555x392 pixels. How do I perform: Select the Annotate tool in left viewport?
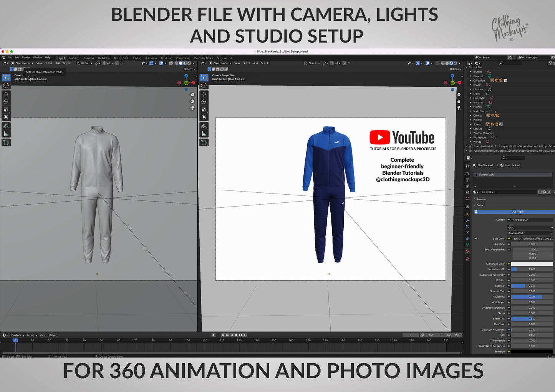(6, 126)
